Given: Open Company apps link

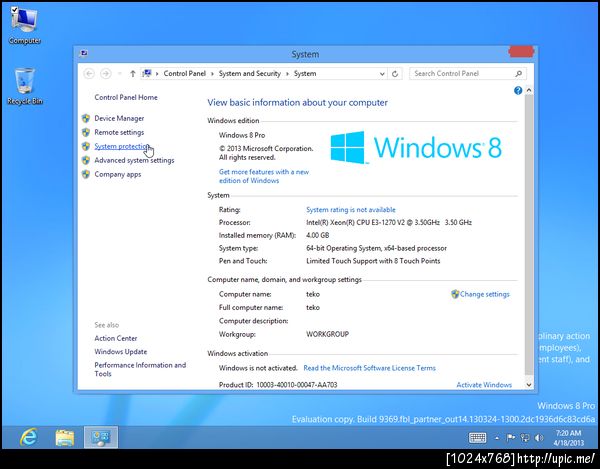Looking at the screenshot, I should click(x=117, y=174).
